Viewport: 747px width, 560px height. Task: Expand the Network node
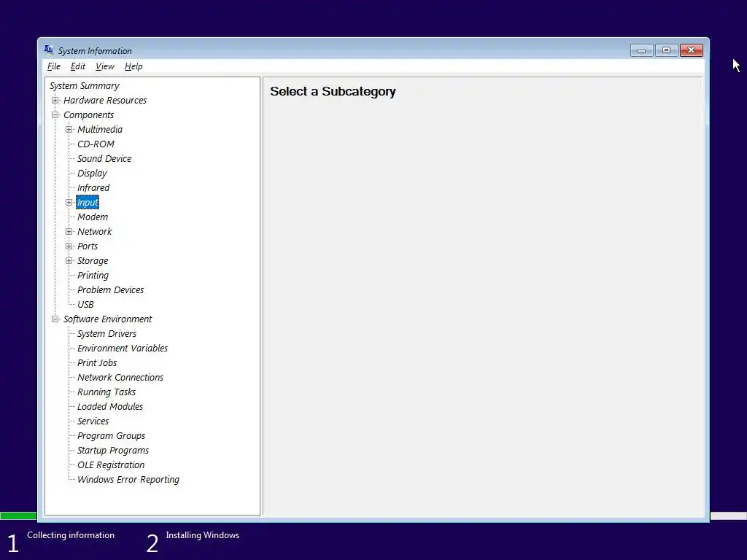click(69, 231)
